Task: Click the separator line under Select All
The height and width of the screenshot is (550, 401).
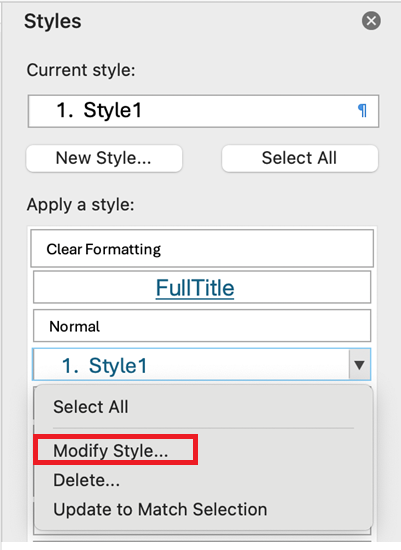Action: pyautogui.click(x=203, y=428)
